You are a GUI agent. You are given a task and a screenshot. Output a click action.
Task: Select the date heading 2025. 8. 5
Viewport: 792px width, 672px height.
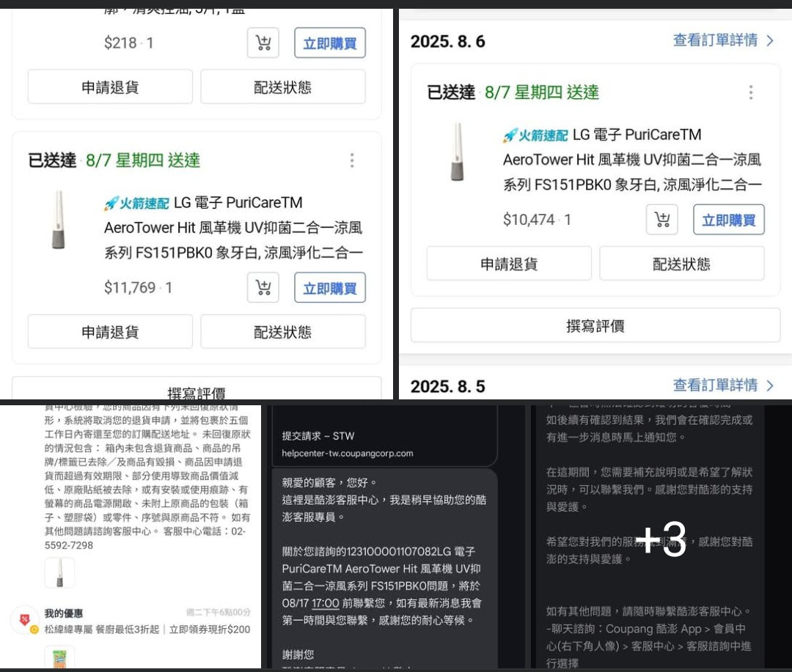[x=447, y=387]
